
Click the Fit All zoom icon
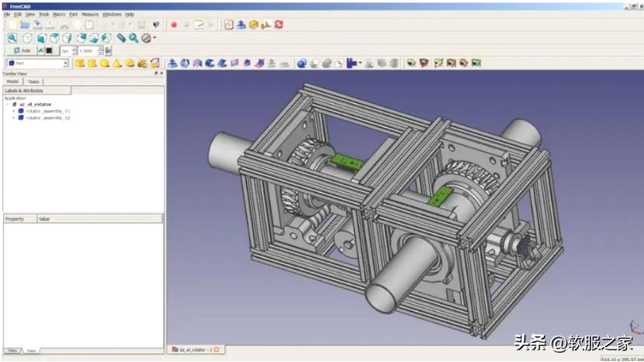coord(12,37)
